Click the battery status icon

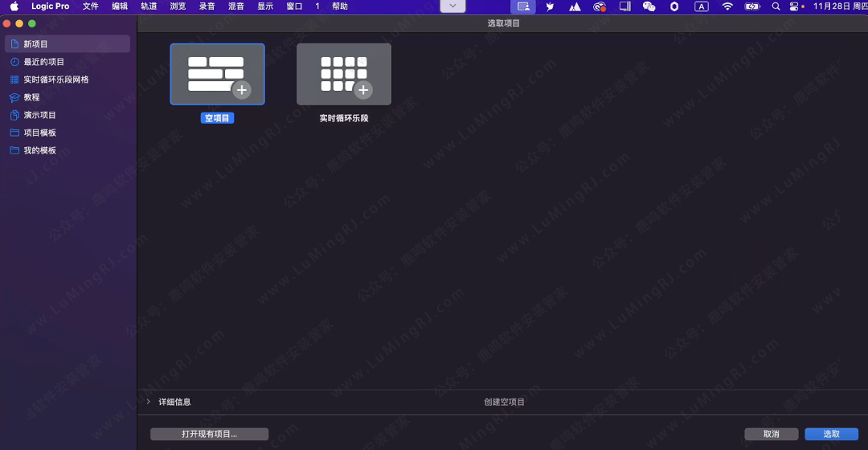pos(752,6)
